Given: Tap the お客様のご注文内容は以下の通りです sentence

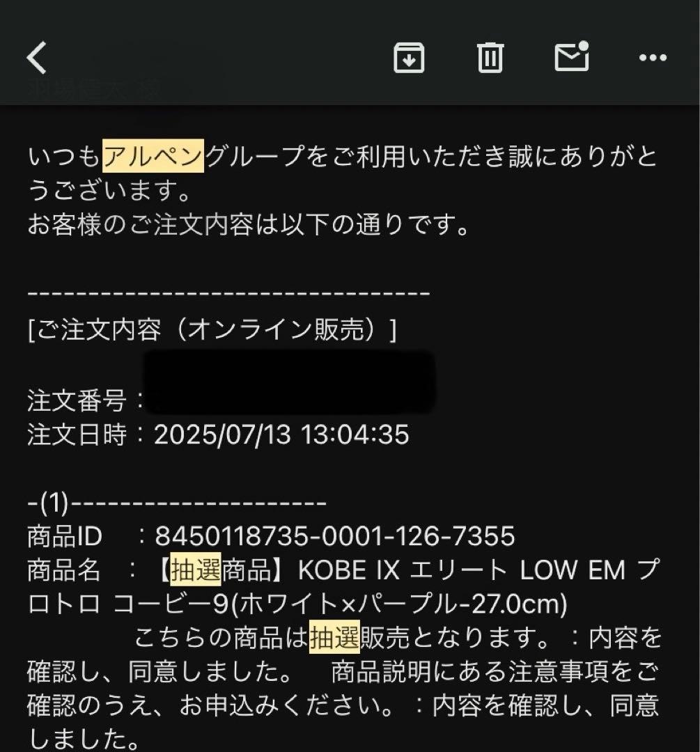Looking at the screenshot, I should click(x=249, y=224).
